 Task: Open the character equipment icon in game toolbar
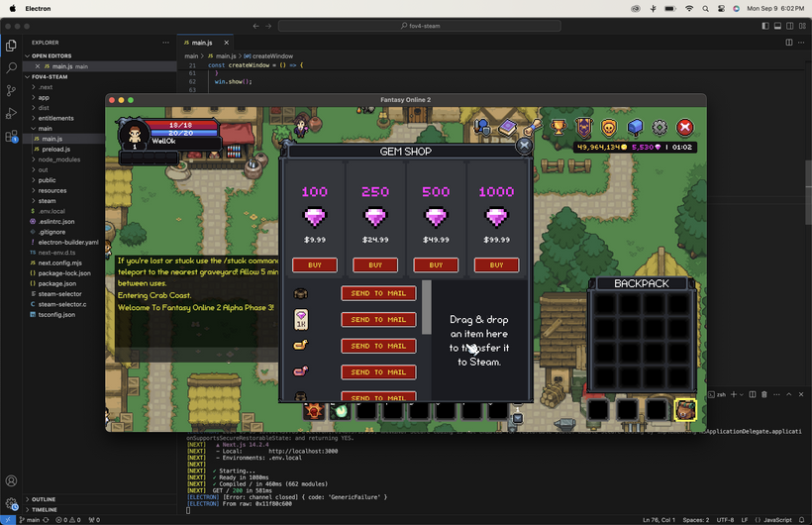[482, 127]
